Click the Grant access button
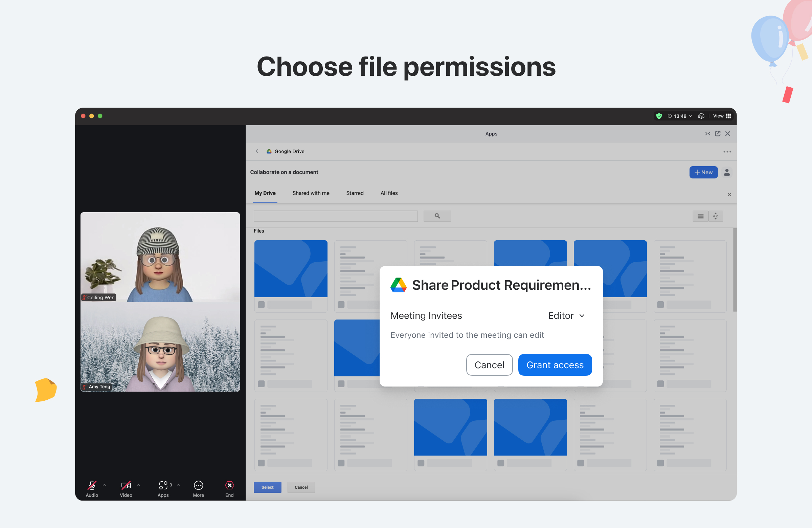The height and width of the screenshot is (528, 812). pyautogui.click(x=555, y=365)
